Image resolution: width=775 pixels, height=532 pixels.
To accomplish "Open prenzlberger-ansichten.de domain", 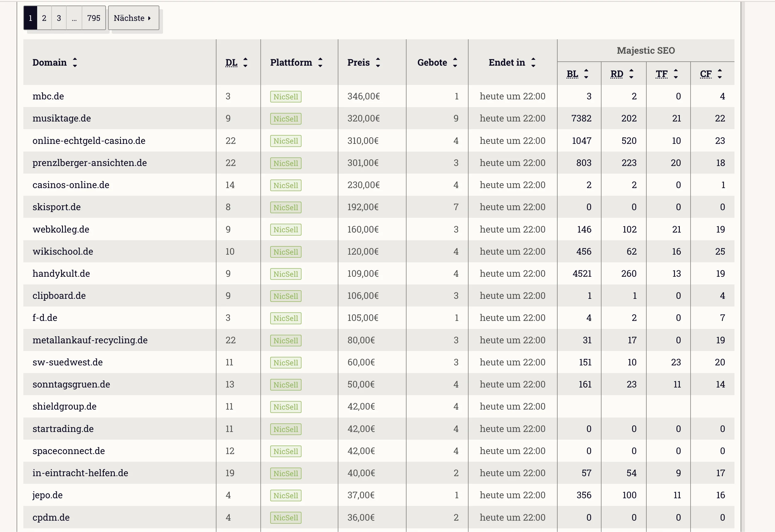I will [x=89, y=163].
